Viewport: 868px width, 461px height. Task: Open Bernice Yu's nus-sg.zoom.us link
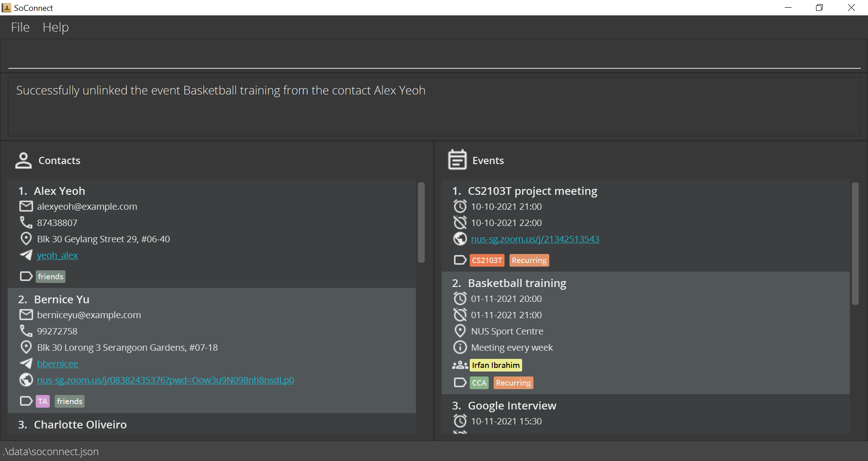[165, 380]
